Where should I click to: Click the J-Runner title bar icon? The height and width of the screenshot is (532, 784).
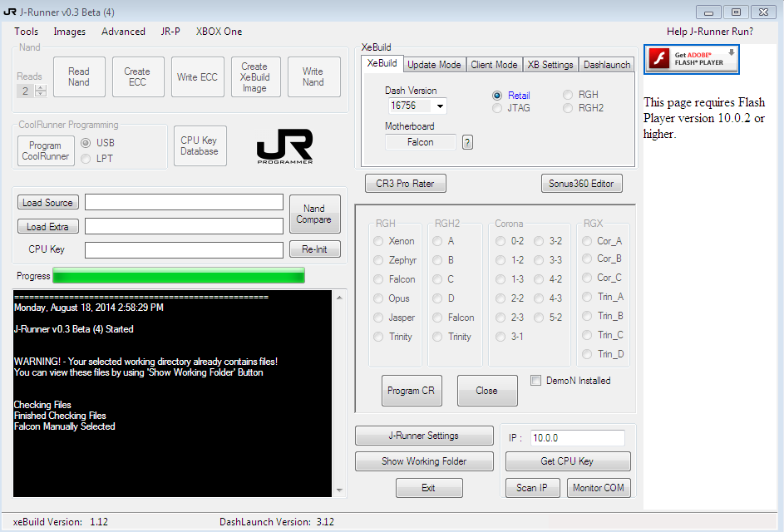(9, 12)
